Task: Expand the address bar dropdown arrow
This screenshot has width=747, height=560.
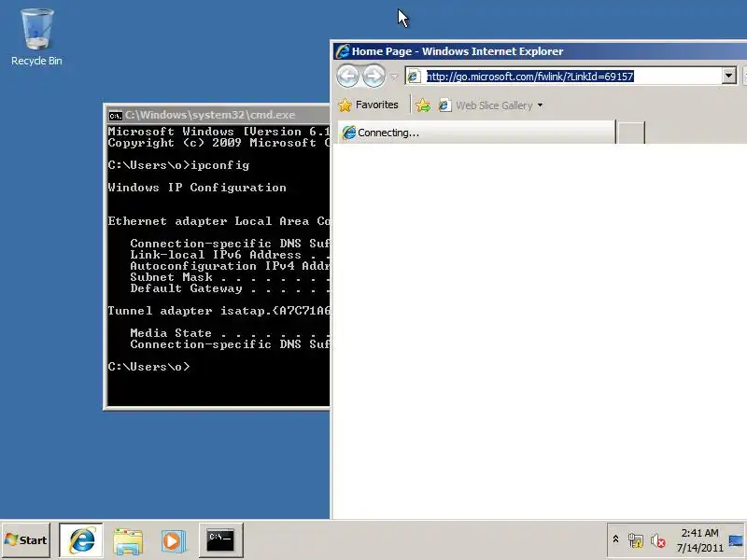Action: click(x=728, y=77)
